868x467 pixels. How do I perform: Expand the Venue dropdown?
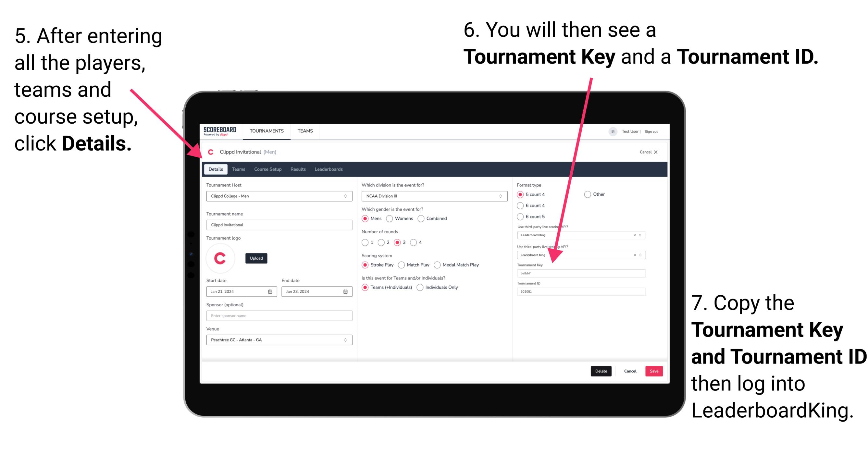coord(345,340)
